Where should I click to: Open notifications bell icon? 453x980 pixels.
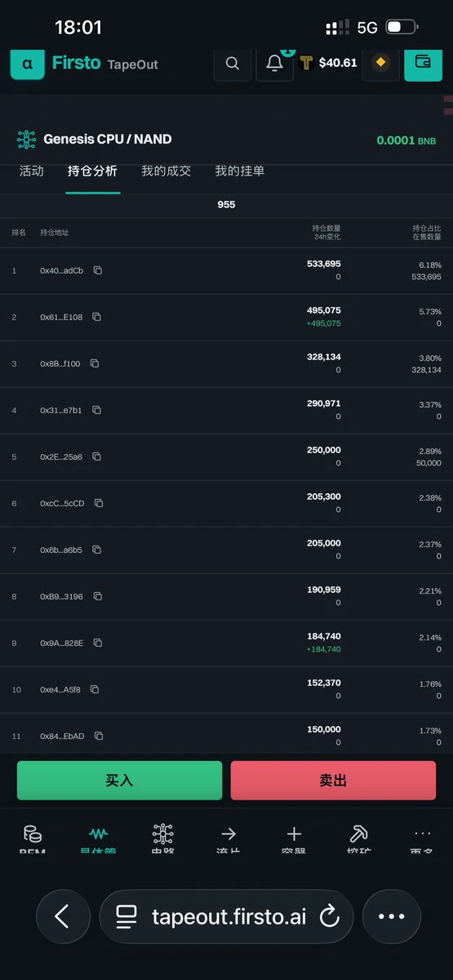pos(274,63)
